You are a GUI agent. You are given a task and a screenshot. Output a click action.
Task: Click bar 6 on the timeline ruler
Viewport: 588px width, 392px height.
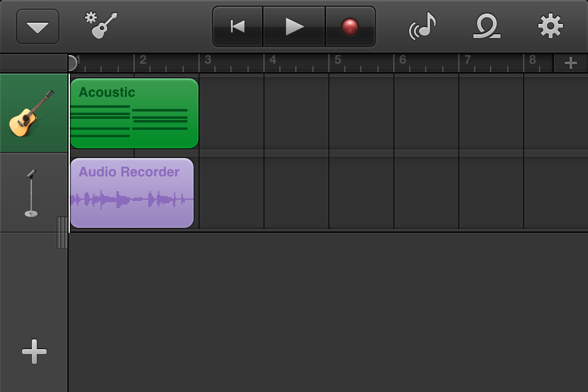click(402, 60)
